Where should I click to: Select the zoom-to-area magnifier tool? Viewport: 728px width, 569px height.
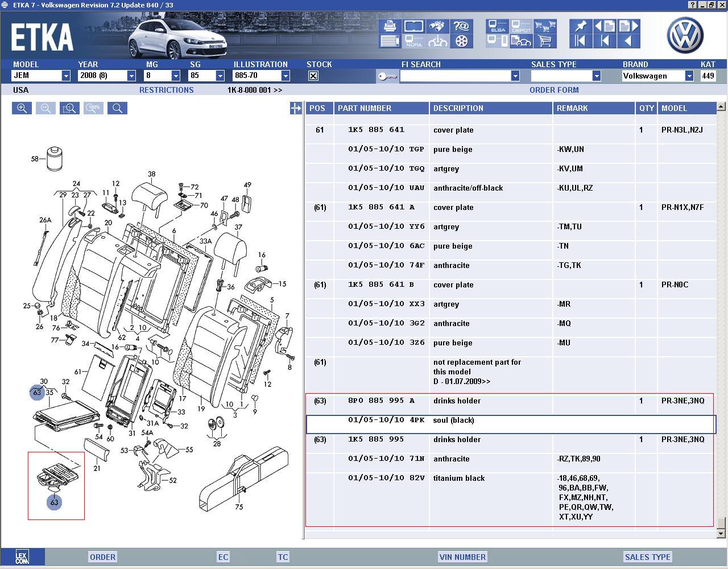[x=69, y=108]
